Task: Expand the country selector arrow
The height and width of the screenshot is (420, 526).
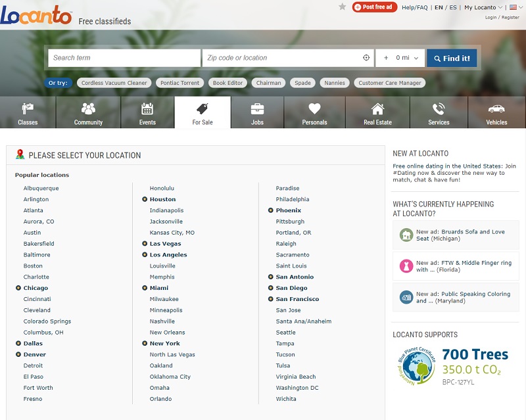Action: click(x=521, y=7)
